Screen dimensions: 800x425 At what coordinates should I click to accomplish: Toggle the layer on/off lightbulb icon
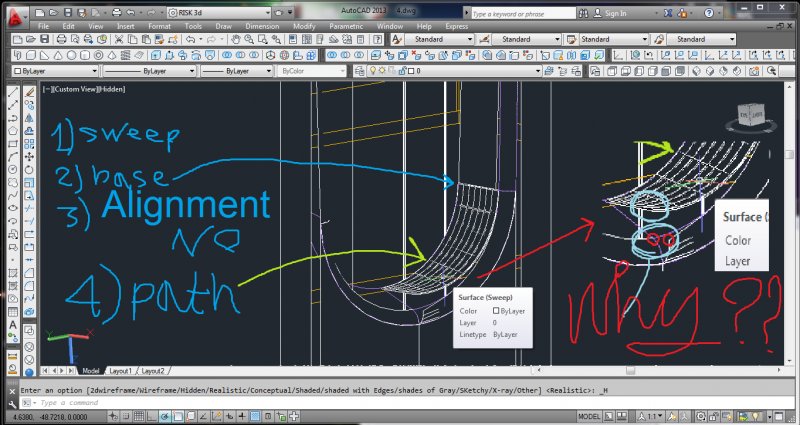coord(372,72)
